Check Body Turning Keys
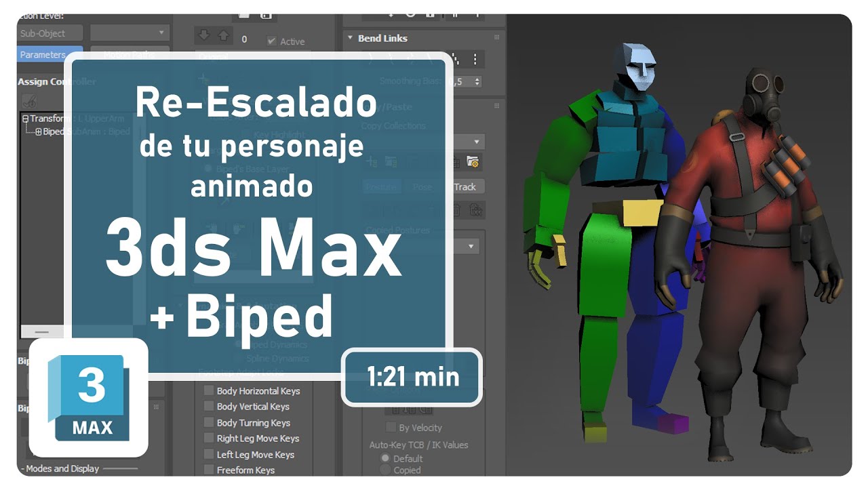Viewport: 868px width, 488px height. [209, 423]
